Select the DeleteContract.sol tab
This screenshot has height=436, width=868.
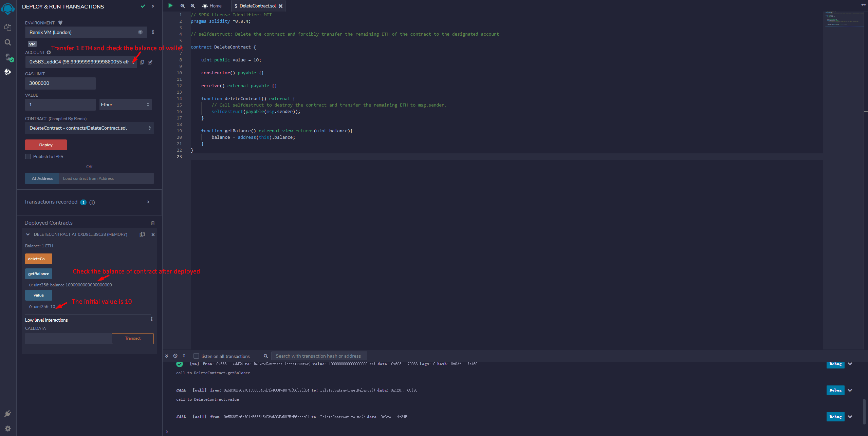click(x=257, y=5)
